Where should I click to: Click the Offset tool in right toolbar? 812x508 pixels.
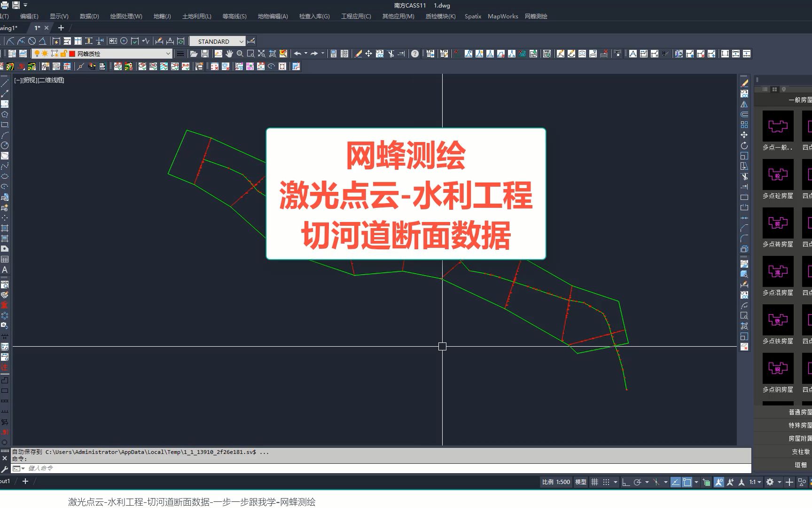click(x=744, y=114)
